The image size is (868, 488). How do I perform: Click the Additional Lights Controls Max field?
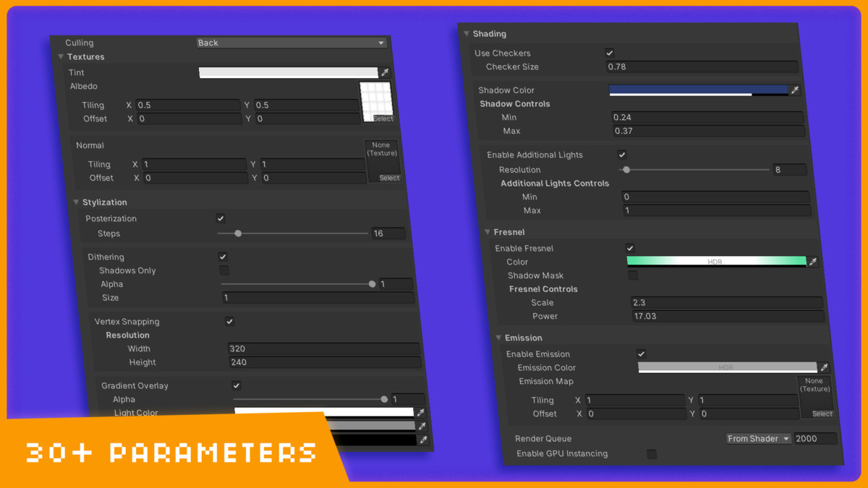717,210
